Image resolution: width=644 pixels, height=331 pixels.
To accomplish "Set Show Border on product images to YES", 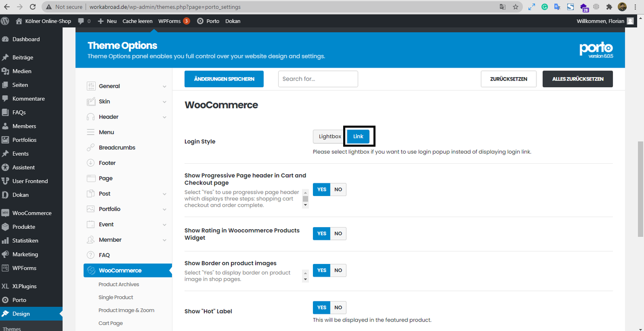I will coord(321,270).
